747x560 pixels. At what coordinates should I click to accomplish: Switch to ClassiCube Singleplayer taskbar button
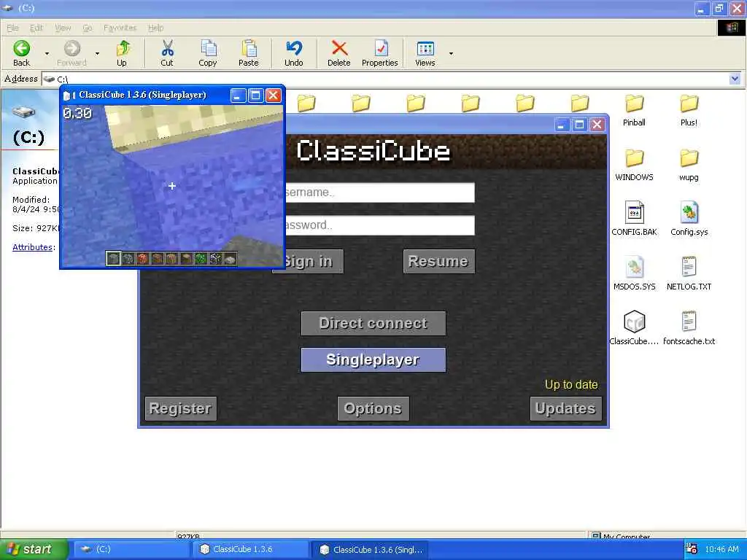(370, 549)
